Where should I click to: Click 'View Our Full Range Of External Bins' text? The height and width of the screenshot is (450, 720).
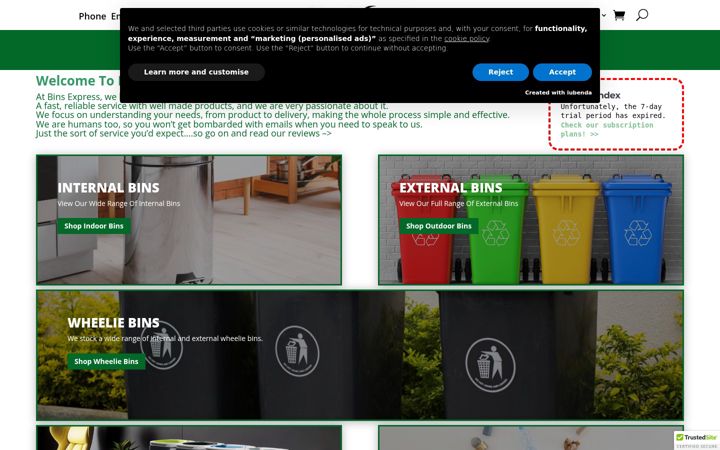coord(458,203)
